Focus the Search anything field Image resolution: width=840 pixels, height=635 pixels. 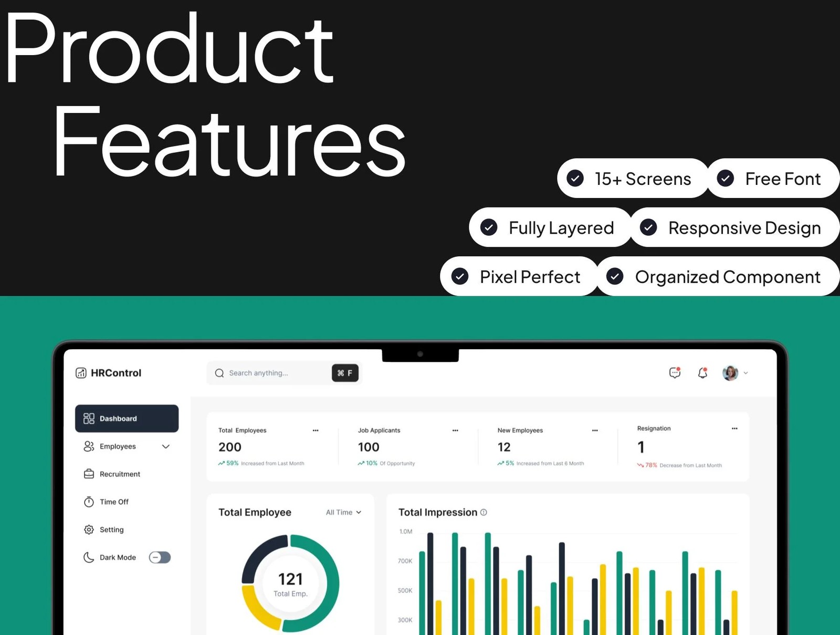285,373
